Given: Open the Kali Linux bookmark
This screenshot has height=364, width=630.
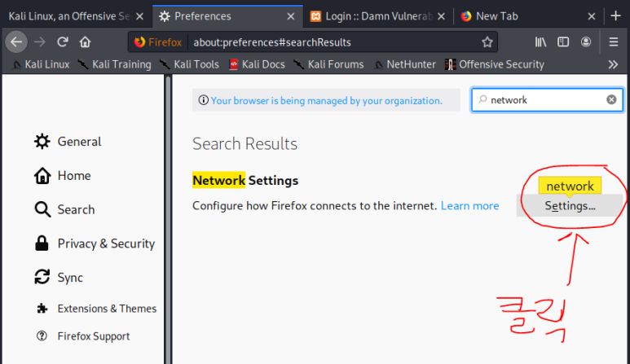Looking at the screenshot, I should 41,64.
